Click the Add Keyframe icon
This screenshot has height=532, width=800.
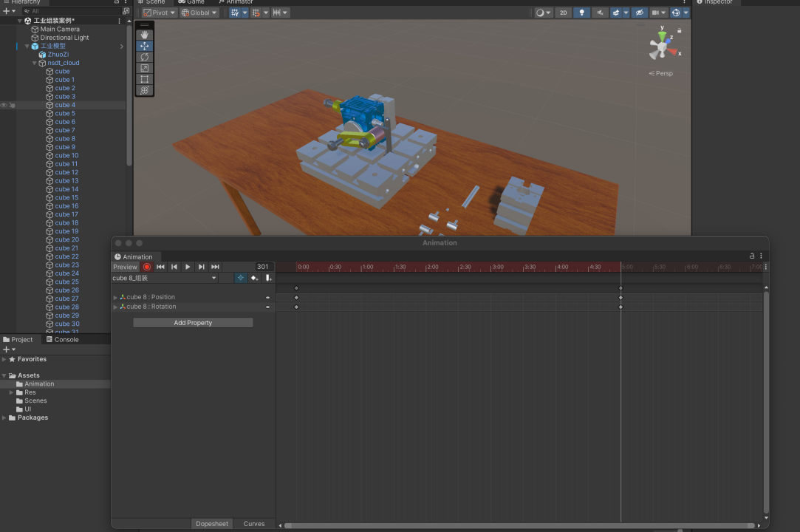tap(255, 279)
